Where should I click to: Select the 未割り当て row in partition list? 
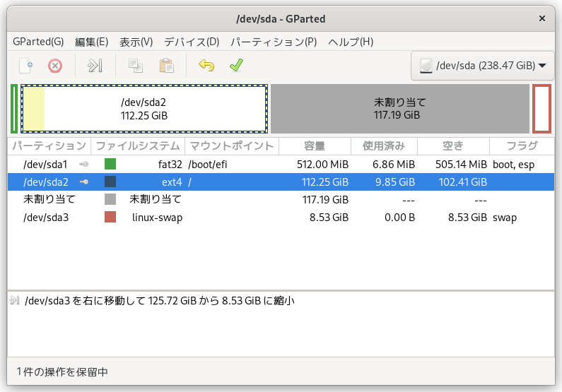click(x=281, y=199)
